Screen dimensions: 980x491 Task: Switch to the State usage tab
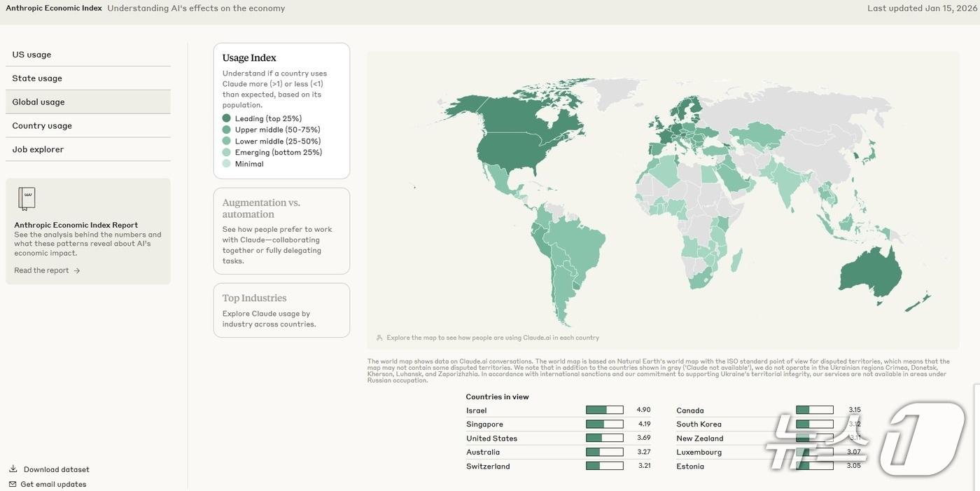37,78
